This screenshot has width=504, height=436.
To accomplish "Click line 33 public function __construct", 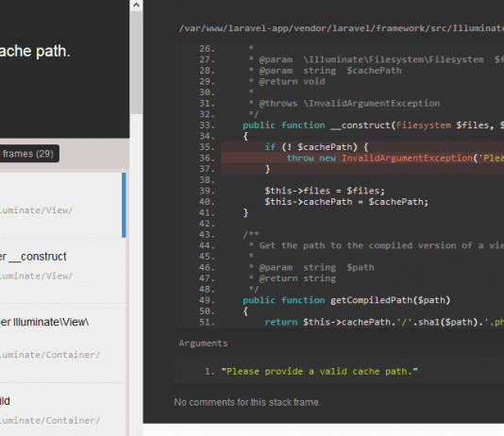I will [373, 126].
